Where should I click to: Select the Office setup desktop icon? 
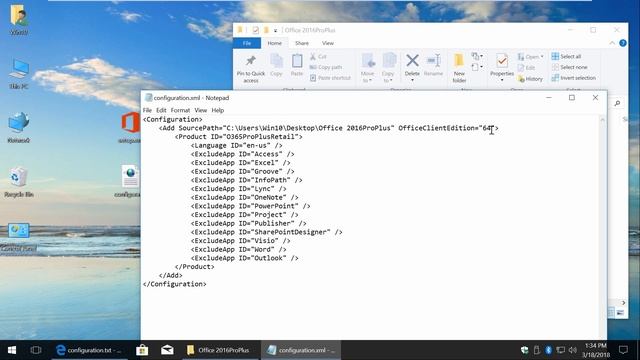point(130,127)
